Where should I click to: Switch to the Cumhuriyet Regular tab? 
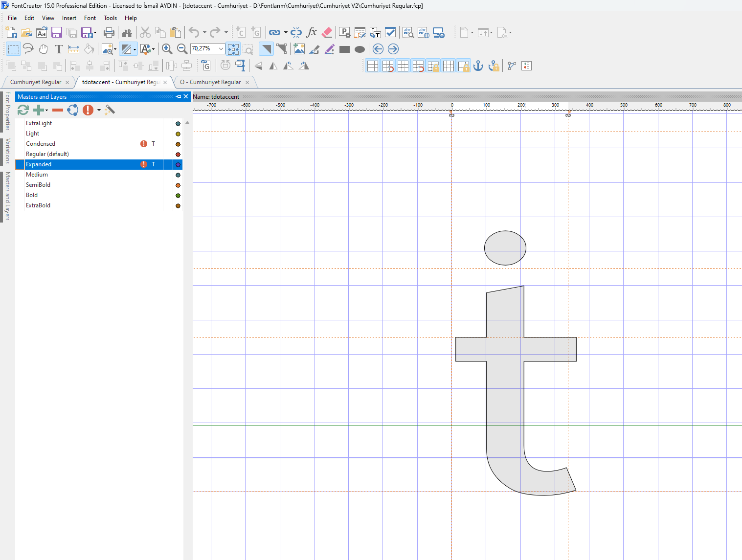point(36,82)
